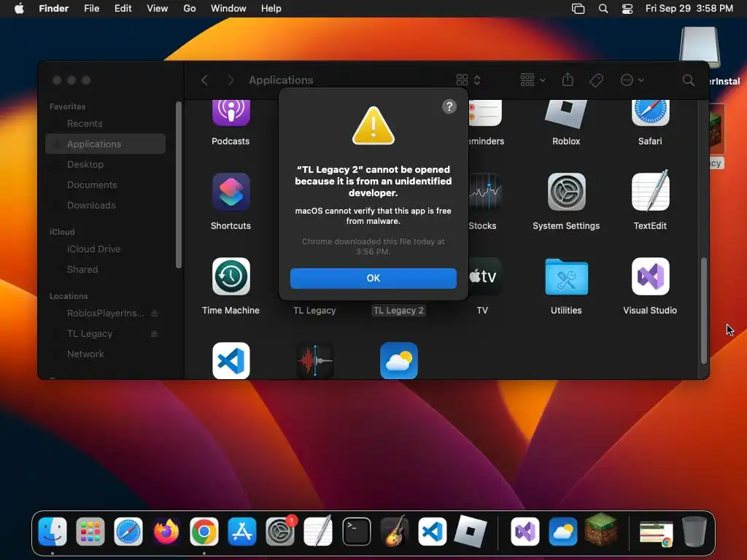Viewport: 747px width, 560px height.
Task: Open the Minecraft block icon in Dock
Action: (601, 529)
